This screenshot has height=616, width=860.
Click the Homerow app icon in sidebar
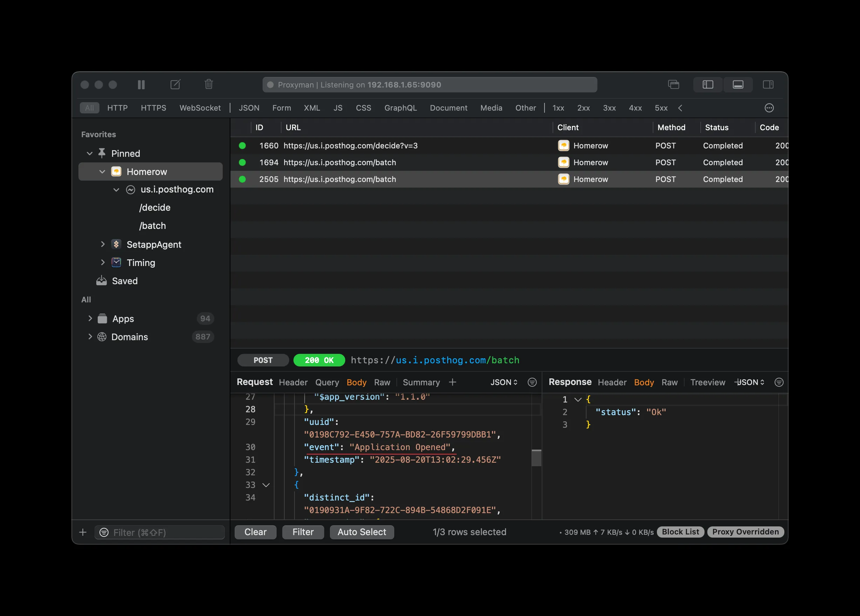pyautogui.click(x=116, y=171)
